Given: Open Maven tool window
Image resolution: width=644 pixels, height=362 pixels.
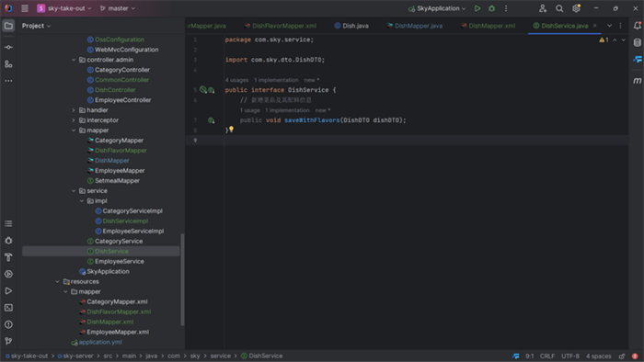Looking at the screenshot, I should (637, 81).
